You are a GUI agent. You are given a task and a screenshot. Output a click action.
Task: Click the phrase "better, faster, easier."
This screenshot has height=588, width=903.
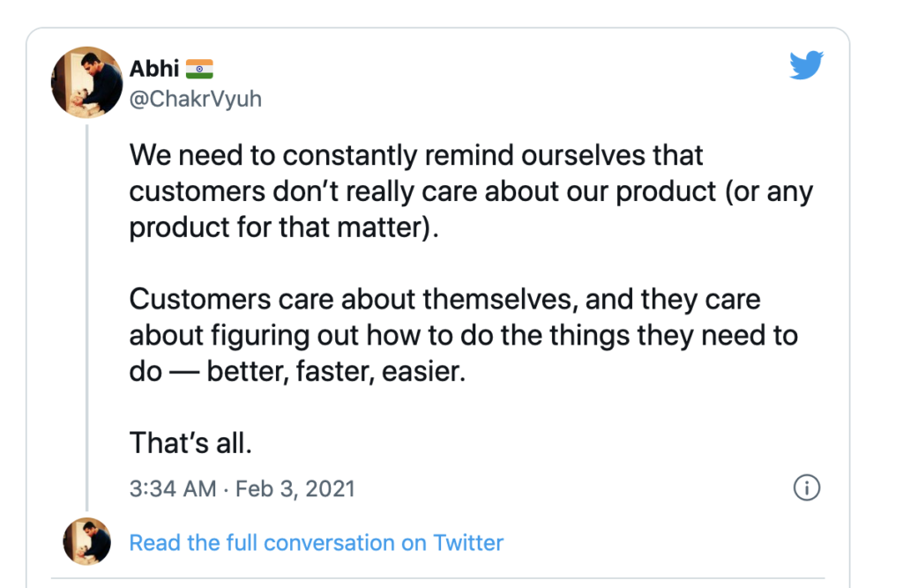[335, 371]
